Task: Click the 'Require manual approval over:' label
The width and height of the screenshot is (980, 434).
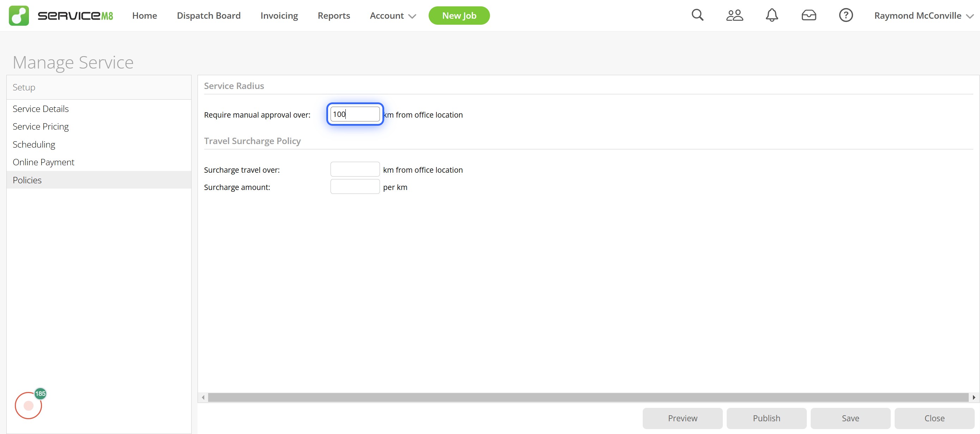Action: pos(257,114)
